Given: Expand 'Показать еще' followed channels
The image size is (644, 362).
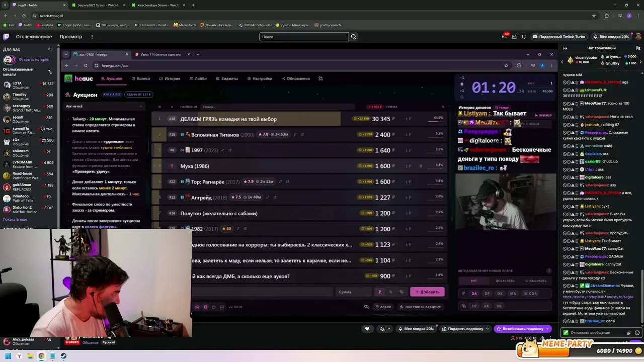Looking at the screenshot, I should (x=15, y=220).
